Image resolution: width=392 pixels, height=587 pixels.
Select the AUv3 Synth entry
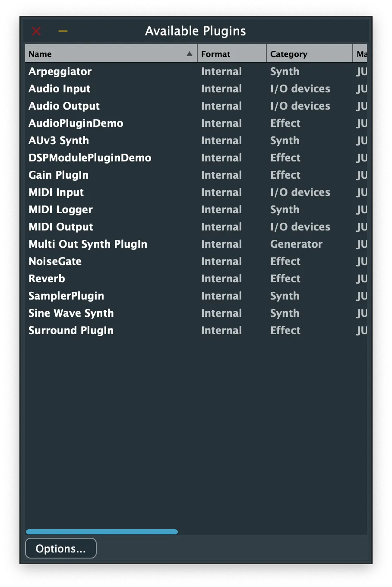[x=59, y=141]
